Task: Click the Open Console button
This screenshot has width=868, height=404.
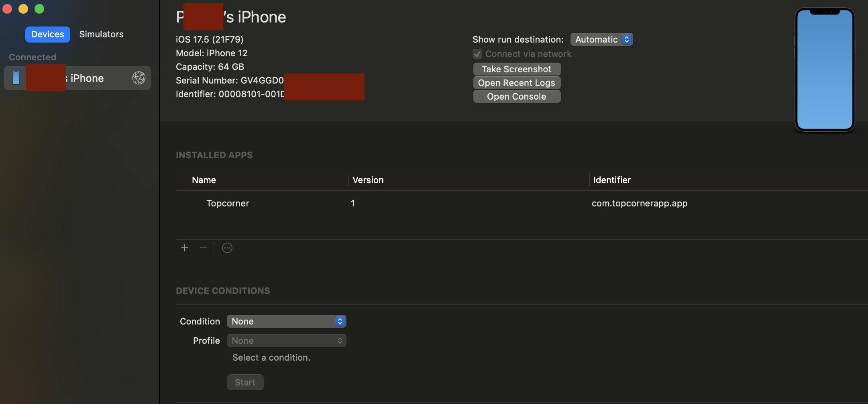Action: 517,96
